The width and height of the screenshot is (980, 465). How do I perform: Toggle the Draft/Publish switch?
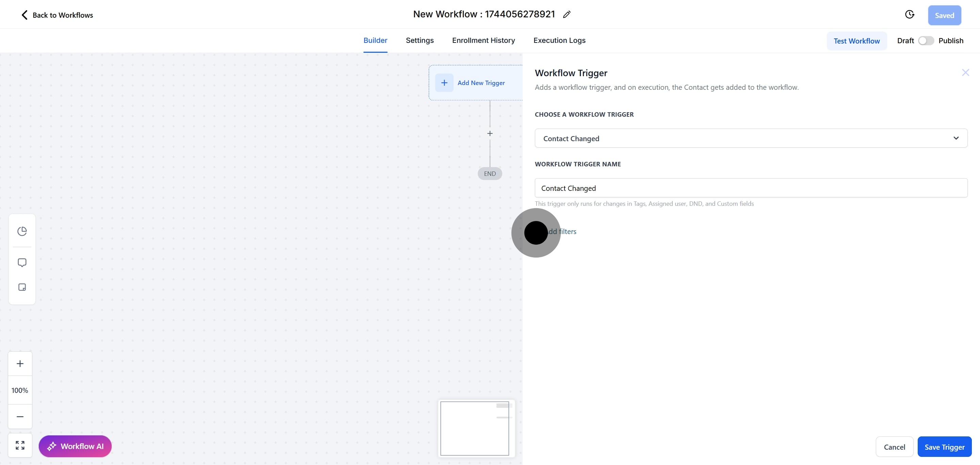pyautogui.click(x=926, y=41)
